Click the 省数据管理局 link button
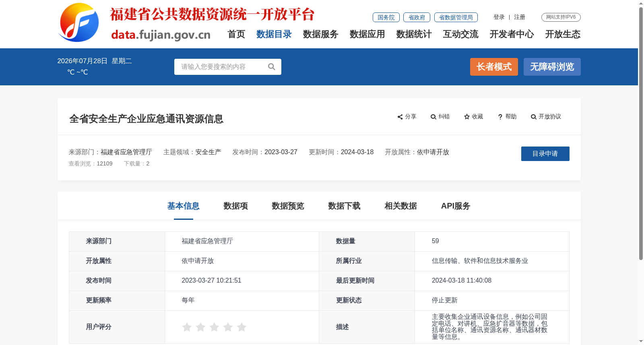This screenshot has height=345, width=644. click(x=456, y=17)
